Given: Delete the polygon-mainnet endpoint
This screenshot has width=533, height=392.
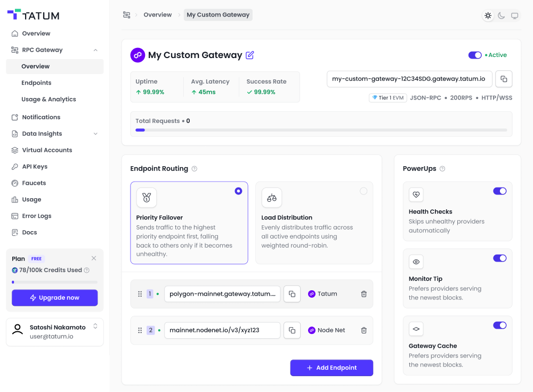Looking at the screenshot, I should click(364, 293).
